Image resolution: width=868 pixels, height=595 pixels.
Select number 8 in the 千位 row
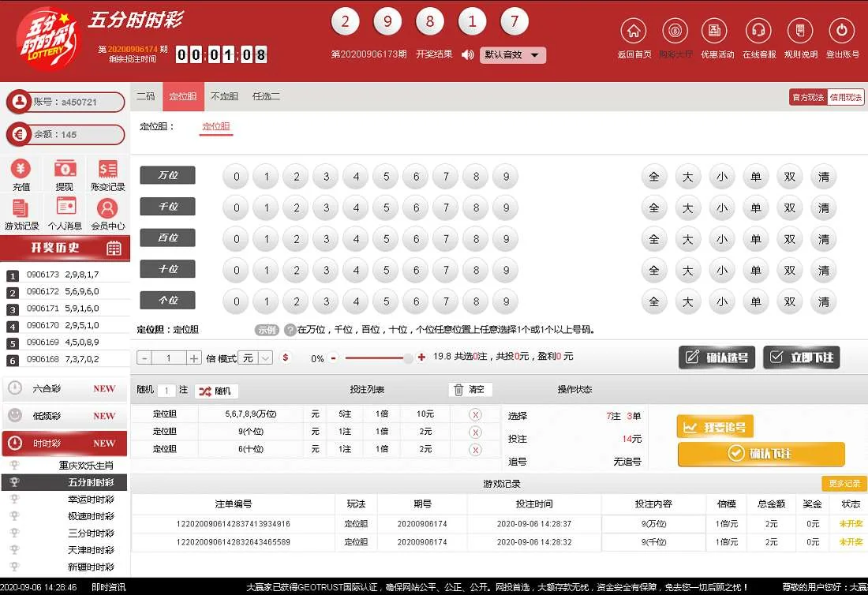475,207
